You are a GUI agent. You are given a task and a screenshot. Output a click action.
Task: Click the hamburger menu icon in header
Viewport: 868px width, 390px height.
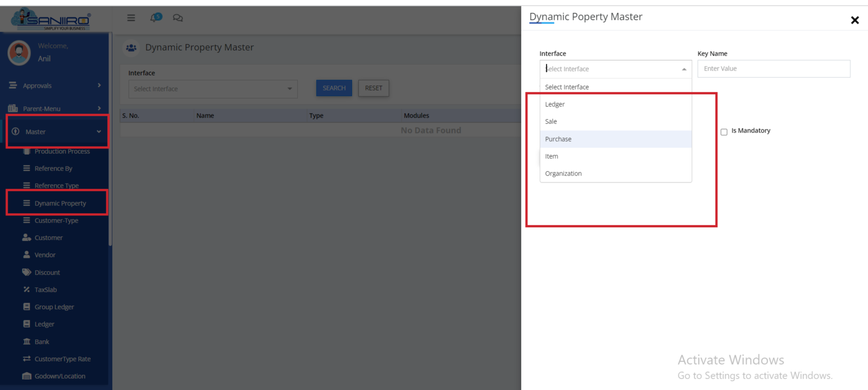(131, 18)
